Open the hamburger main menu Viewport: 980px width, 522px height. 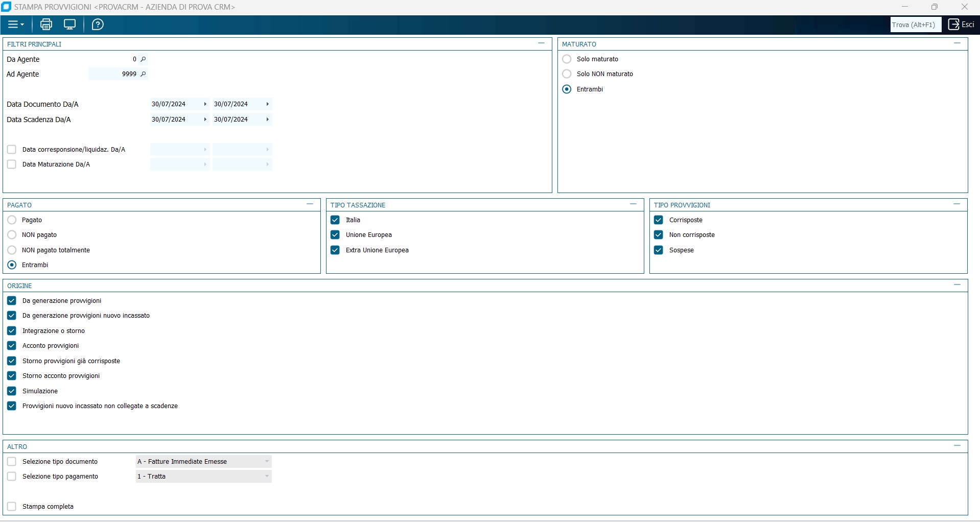tap(16, 25)
